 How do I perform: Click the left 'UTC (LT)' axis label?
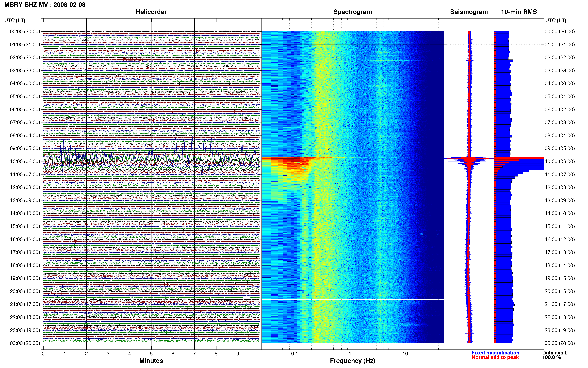(x=15, y=20)
